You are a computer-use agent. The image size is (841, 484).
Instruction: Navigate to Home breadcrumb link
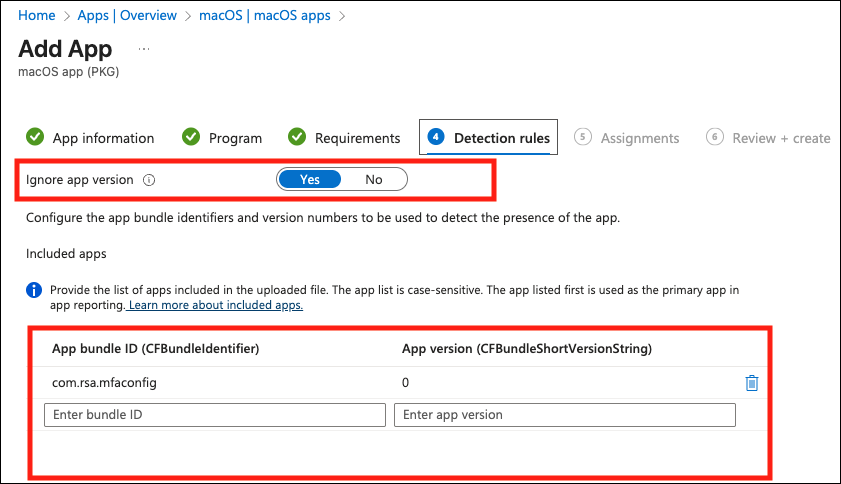click(x=37, y=16)
